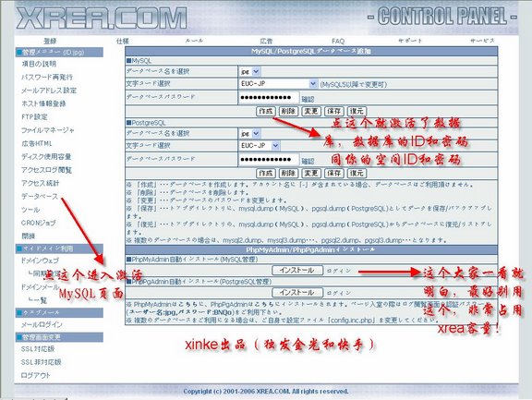The image size is (532, 400).
Task: Install PhpMyAdmin with インストール button
Action: pyautogui.click(x=297, y=271)
